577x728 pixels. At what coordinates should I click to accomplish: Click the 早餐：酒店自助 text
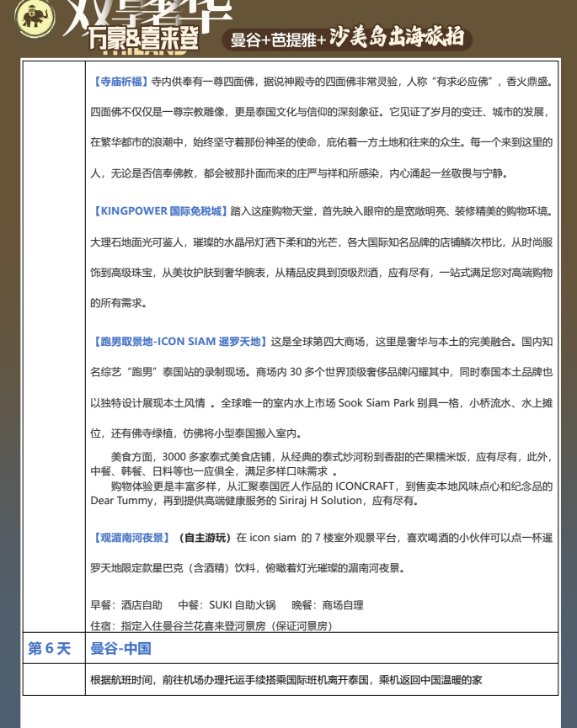click(126, 605)
